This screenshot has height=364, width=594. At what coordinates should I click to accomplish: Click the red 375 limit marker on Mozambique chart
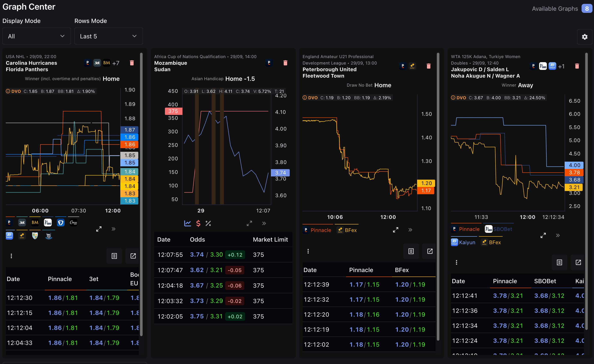173,111
